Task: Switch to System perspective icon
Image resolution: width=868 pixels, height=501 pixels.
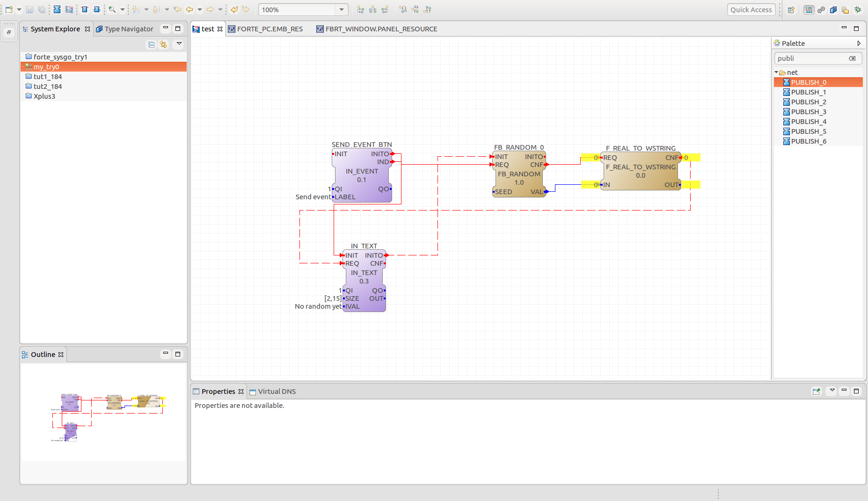Action: click(x=809, y=9)
